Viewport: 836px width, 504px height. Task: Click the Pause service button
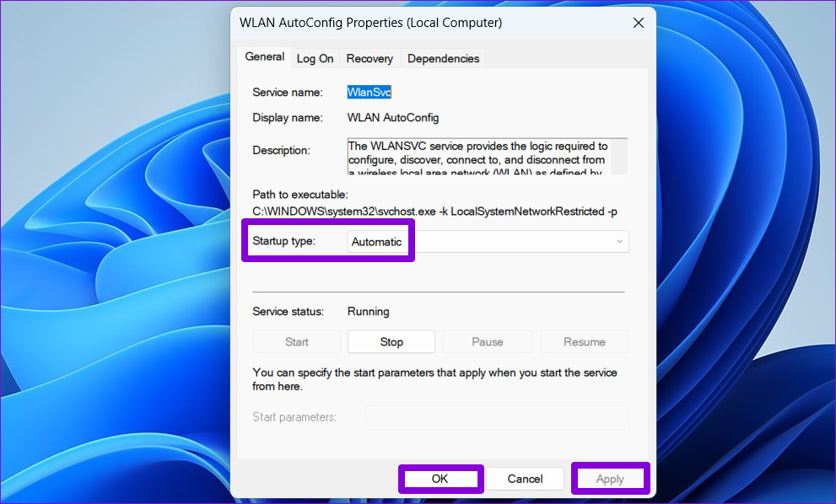(488, 342)
